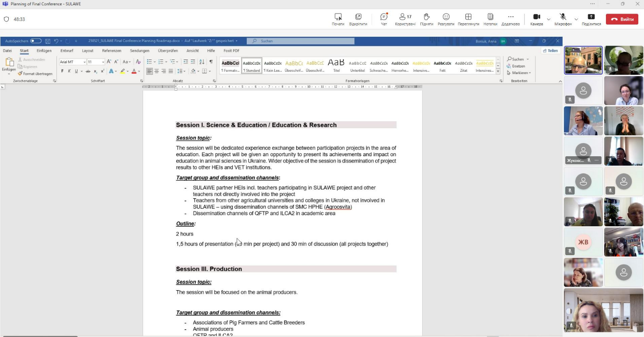Toggle the AutoSpeichern switch in Word
Viewport: 644px width, 337px height.
coord(36,41)
